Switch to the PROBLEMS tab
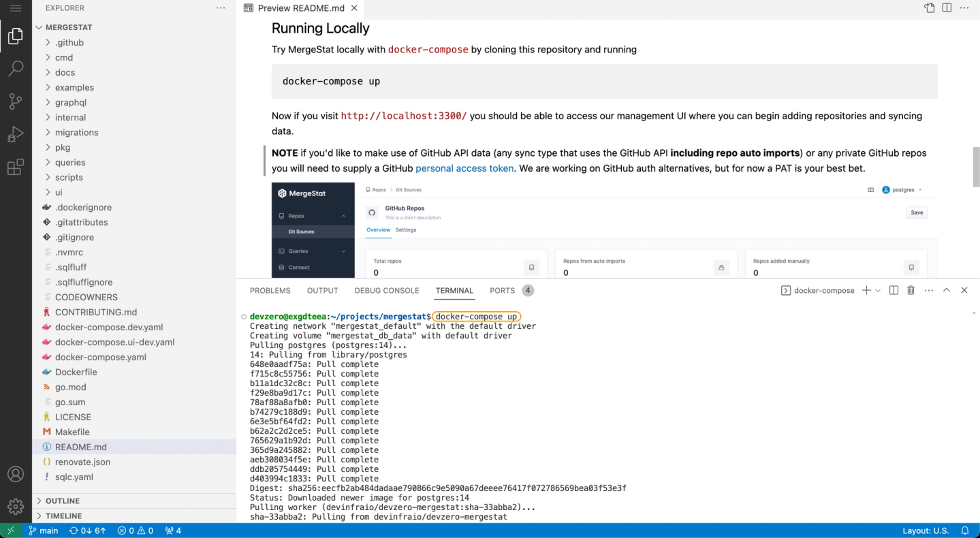This screenshot has width=980, height=538. point(270,290)
